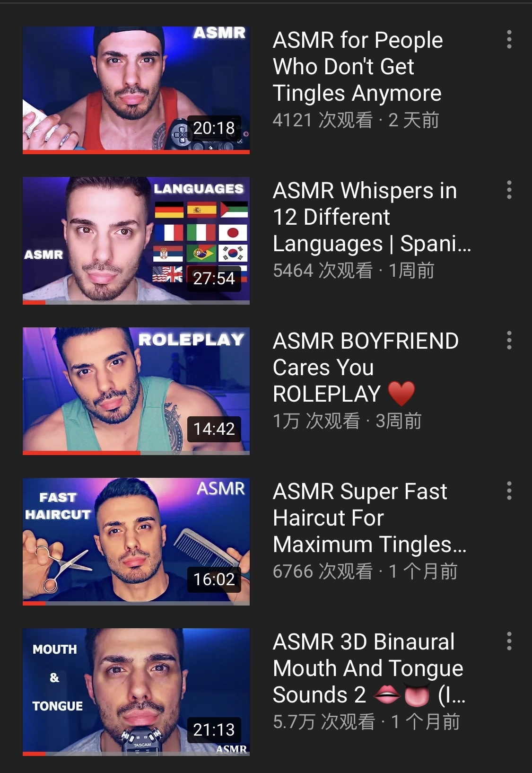The height and width of the screenshot is (773, 532).
Task: Open the ROLEPLAY video thumbnail
Action: tap(136, 391)
